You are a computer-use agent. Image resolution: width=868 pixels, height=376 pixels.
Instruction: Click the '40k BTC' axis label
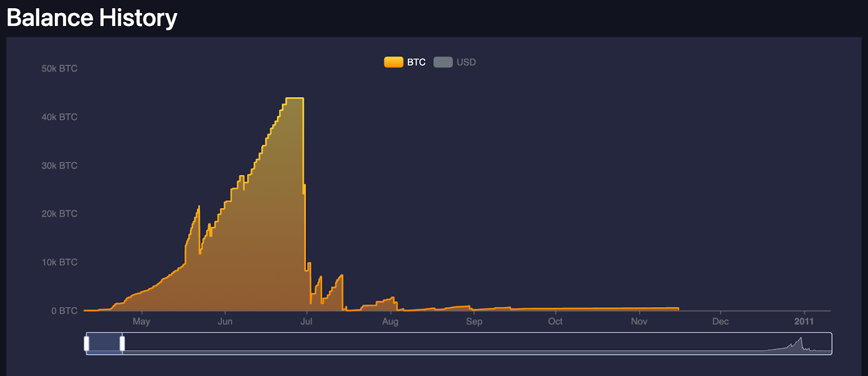click(x=59, y=117)
